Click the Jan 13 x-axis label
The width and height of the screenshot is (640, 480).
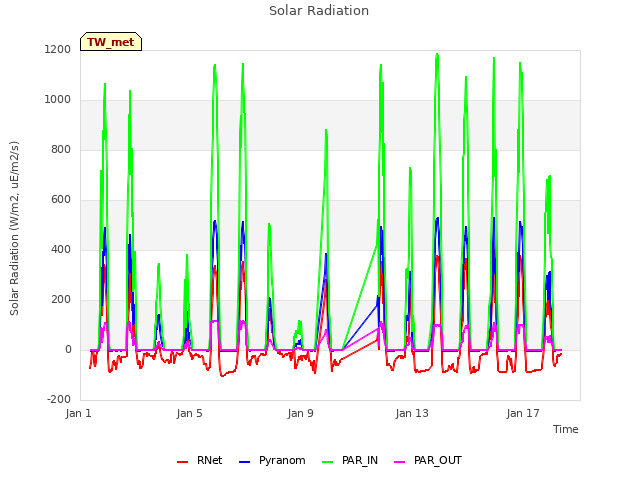[x=412, y=413]
